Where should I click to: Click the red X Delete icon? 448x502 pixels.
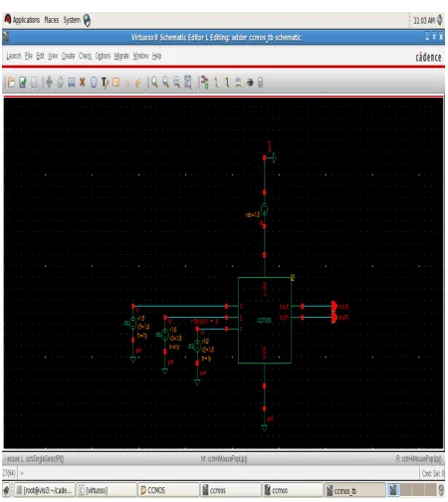[83, 82]
